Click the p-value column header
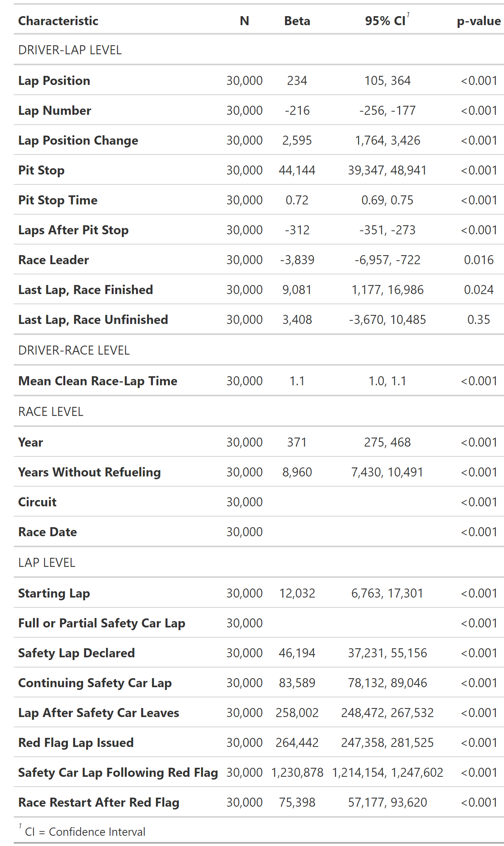This screenshot has height=846, width=504. click(478, 21)
